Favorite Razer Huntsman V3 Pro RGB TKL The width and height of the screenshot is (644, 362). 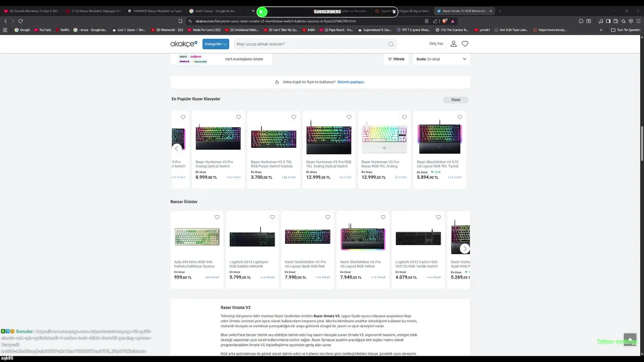(x=349, y=117)
